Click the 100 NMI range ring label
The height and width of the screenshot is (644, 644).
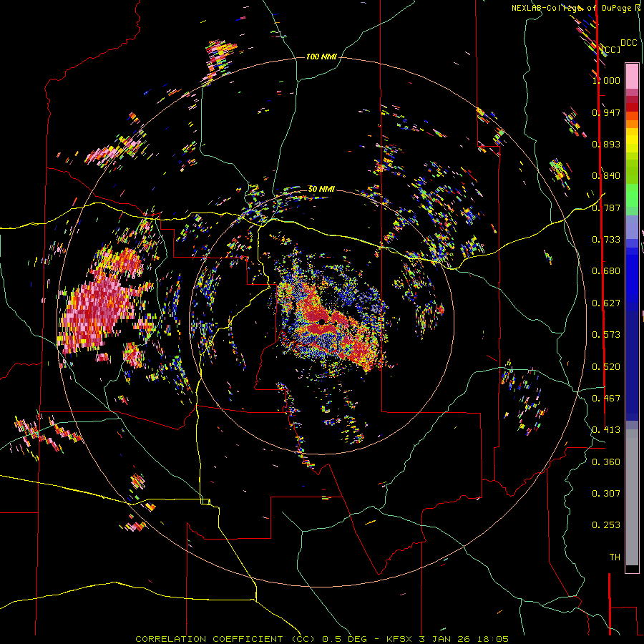point(321,57)
